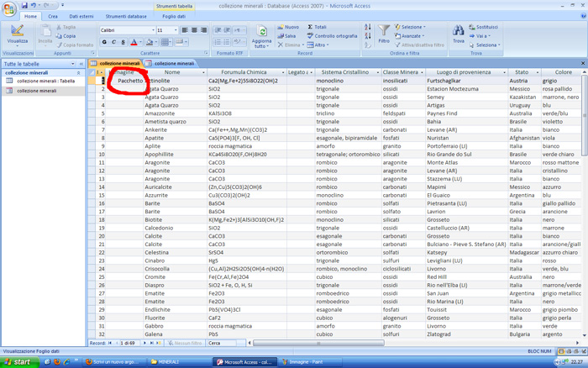Open the font size 11 combo box
The height and width of the screenshot is (368, 588).
tap(167, 30)
